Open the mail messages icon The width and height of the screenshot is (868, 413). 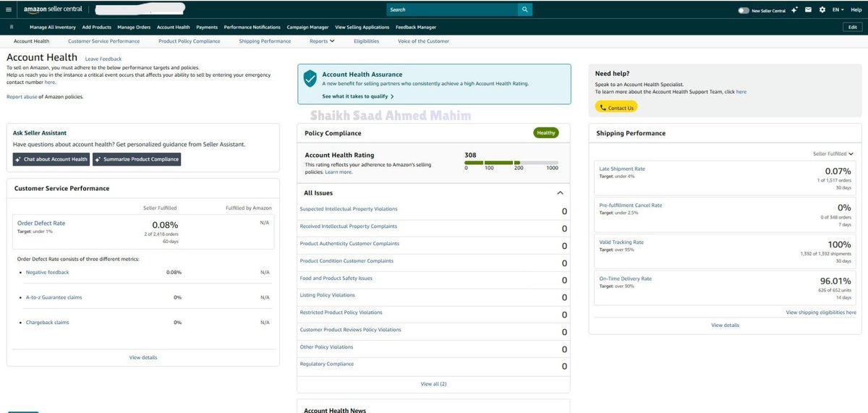click(808, 10)
